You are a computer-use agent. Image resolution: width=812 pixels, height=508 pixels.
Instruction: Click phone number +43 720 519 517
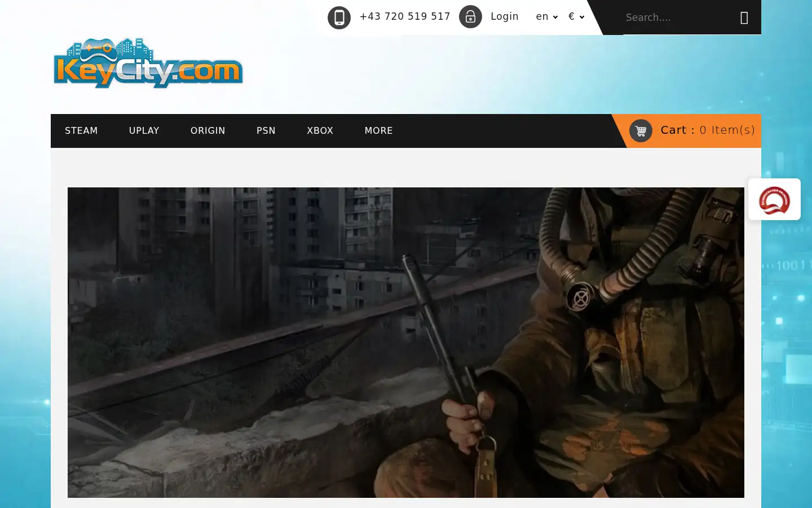(x=405, y=16)
